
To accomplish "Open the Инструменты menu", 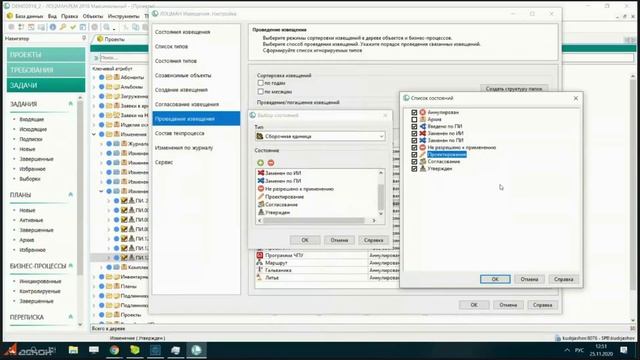I will [x=123, y=16].
